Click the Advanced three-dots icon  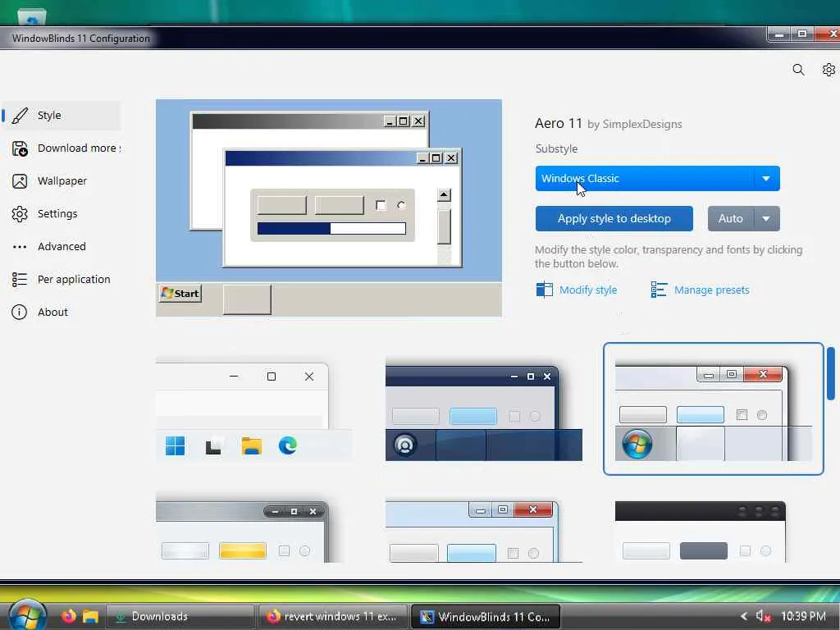click(x=20, y=247)
